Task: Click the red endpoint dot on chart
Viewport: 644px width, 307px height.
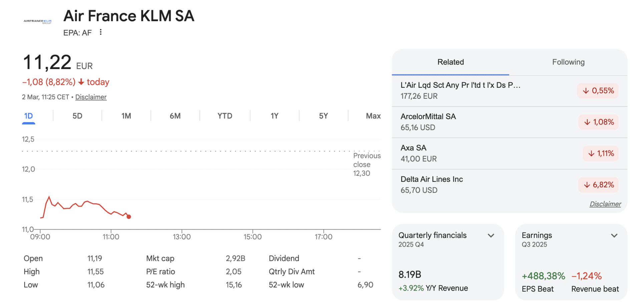Action: coord(129,217)
